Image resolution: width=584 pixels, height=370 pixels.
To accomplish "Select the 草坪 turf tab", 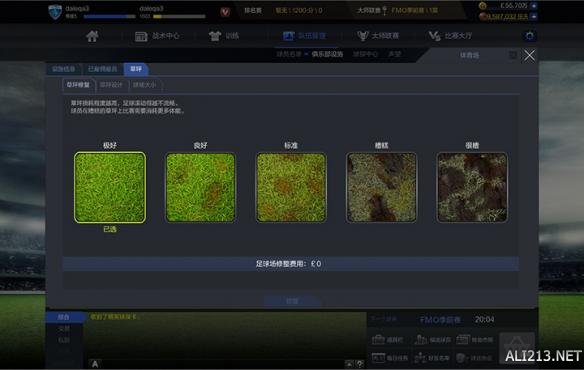I will (x=136, y=69).
